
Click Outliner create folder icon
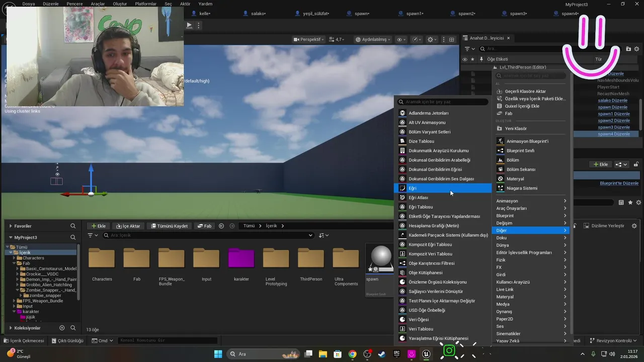(x=628, y=49)
